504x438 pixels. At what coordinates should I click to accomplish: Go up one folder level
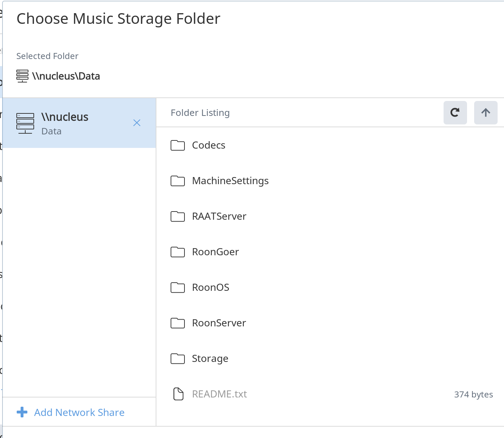click(486, 113)
